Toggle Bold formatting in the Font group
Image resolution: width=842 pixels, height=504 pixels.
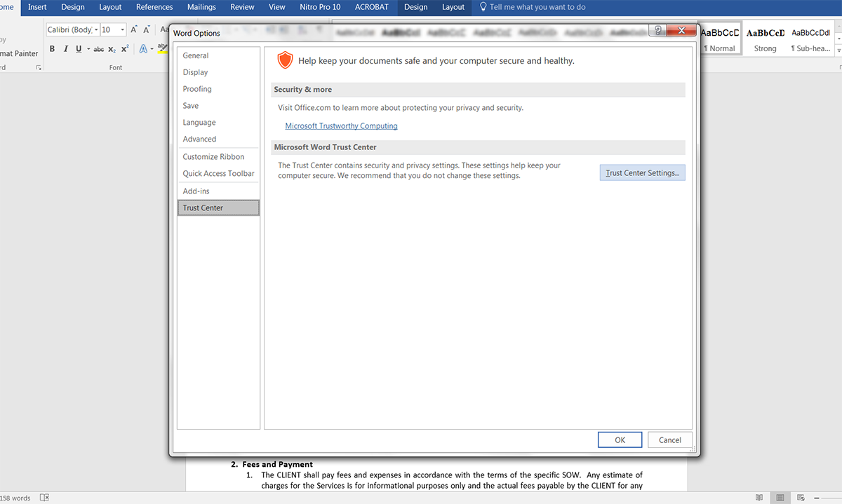pos(52,49)
